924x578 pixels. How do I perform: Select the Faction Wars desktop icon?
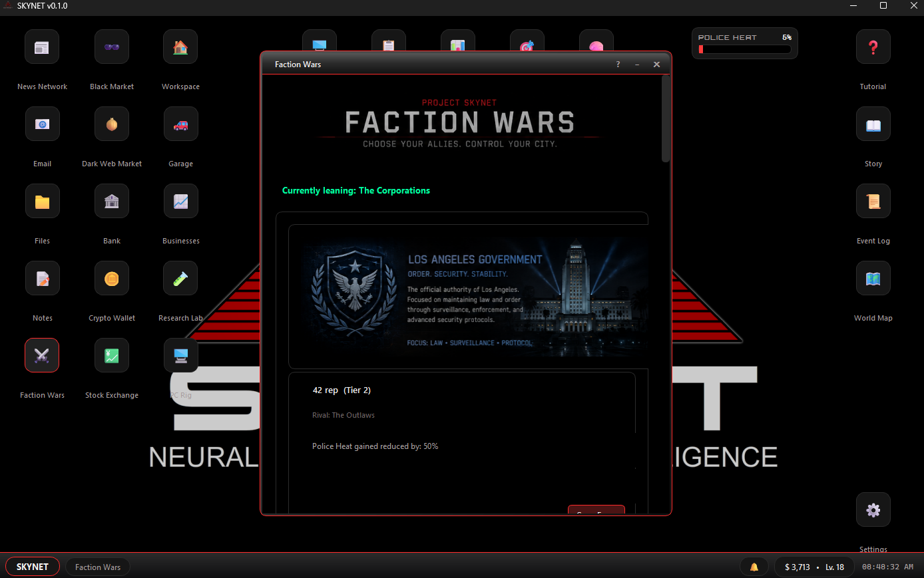(x=42, y=356)
